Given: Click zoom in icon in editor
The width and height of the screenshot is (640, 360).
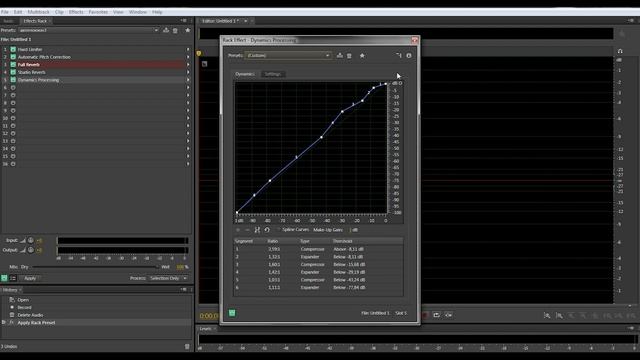Looking at the screenshot, I should (547, 316).
